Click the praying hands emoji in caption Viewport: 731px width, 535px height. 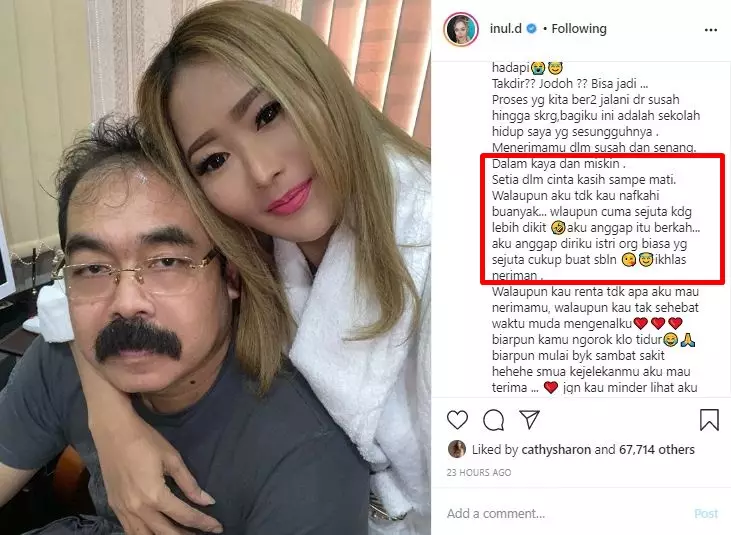687,340
